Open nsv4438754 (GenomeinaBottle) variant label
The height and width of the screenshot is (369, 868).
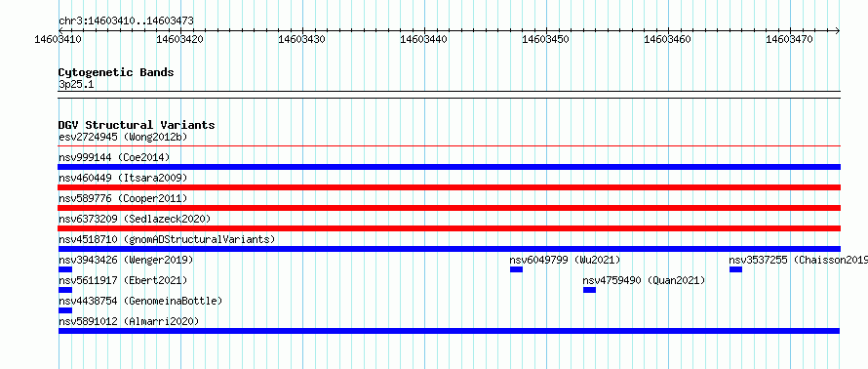click(140, 301)
